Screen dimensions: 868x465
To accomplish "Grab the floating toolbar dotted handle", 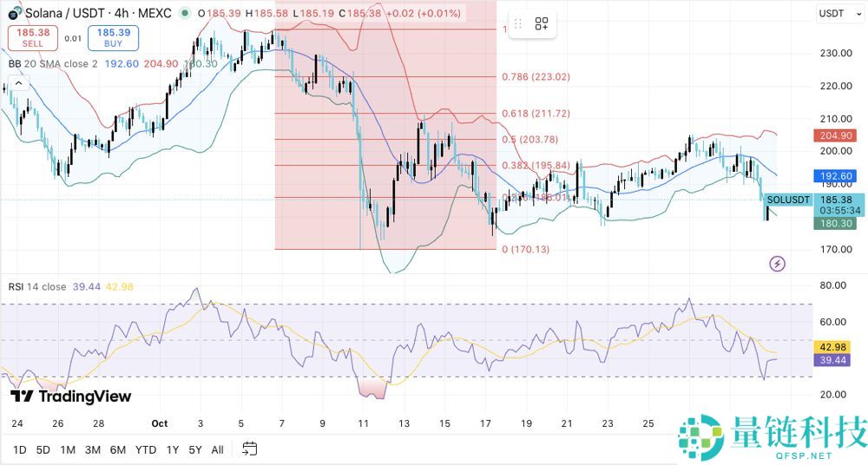I will [517, 24].
